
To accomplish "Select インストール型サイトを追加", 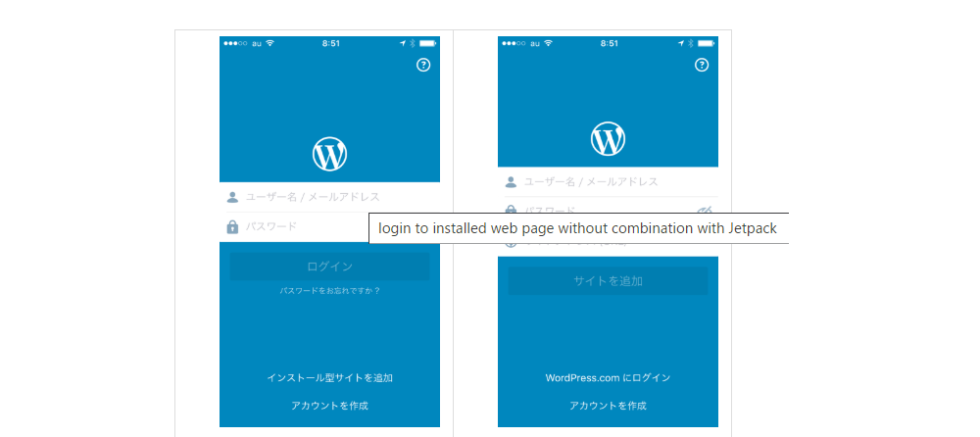I will tap(329, 377).
